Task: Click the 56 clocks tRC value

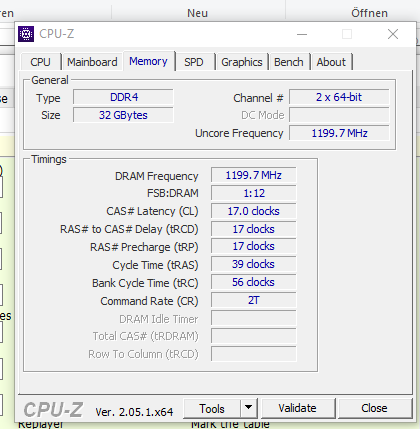Action: pyautogui.click(x=254, y=282)
